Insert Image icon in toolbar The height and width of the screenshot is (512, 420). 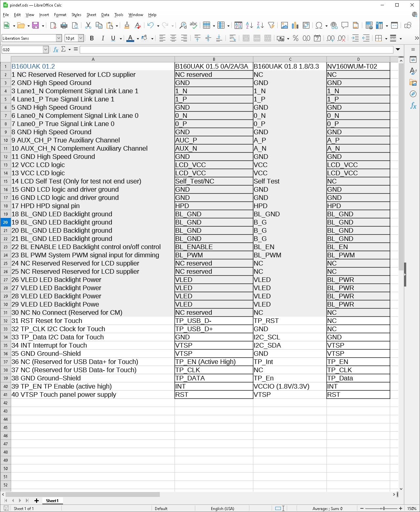coord(284,26)
